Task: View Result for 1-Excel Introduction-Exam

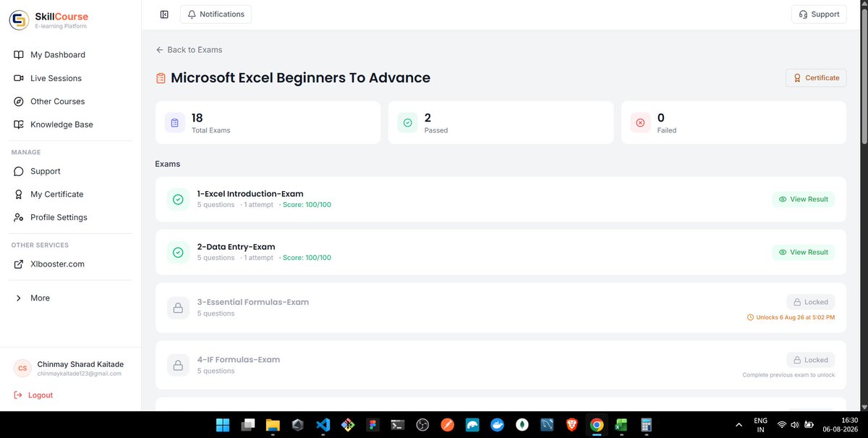Action: (x=804, y=199)
